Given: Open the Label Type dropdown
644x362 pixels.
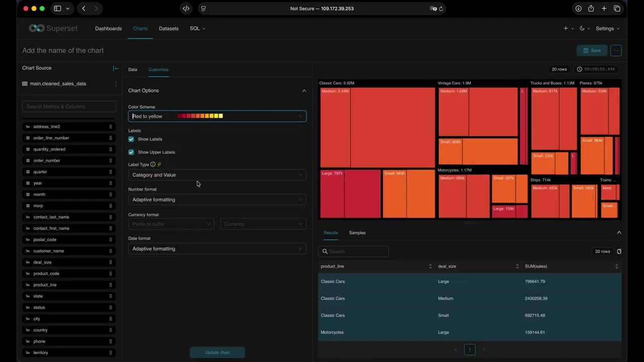Looking at the screenshot, I should (x=217, y=175).
